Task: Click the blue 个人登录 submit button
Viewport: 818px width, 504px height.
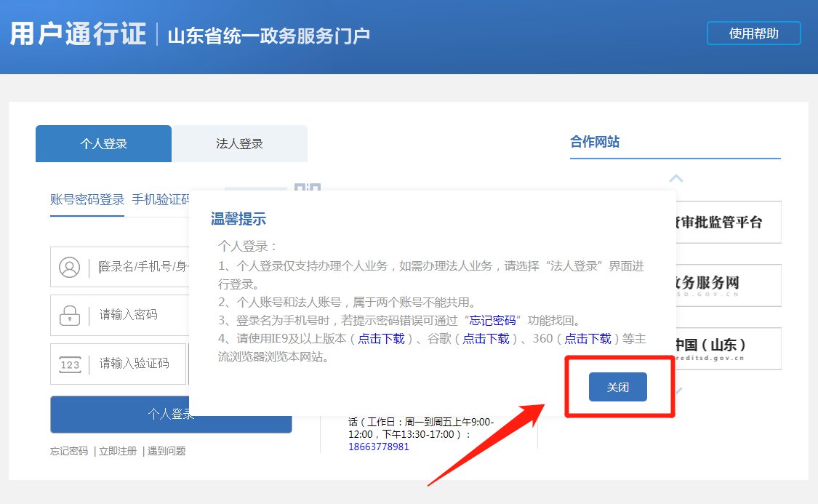Action: [x=171, y=415]
